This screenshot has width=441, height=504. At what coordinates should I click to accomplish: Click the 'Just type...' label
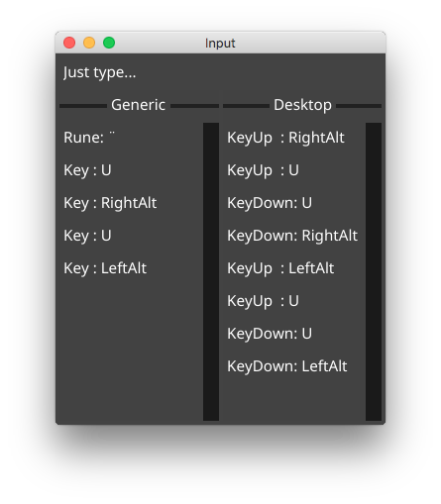tap(99, 72)
